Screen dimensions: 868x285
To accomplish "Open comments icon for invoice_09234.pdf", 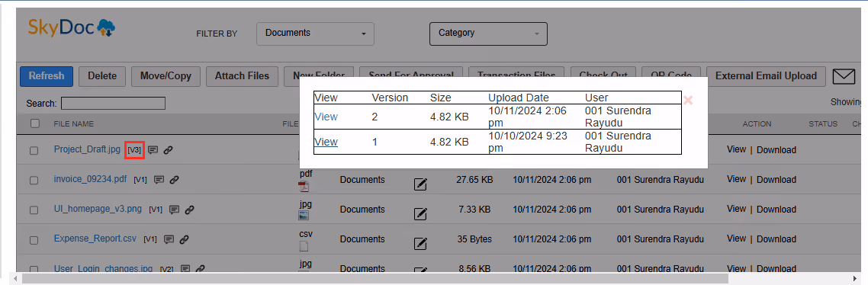I will point(159,180).
